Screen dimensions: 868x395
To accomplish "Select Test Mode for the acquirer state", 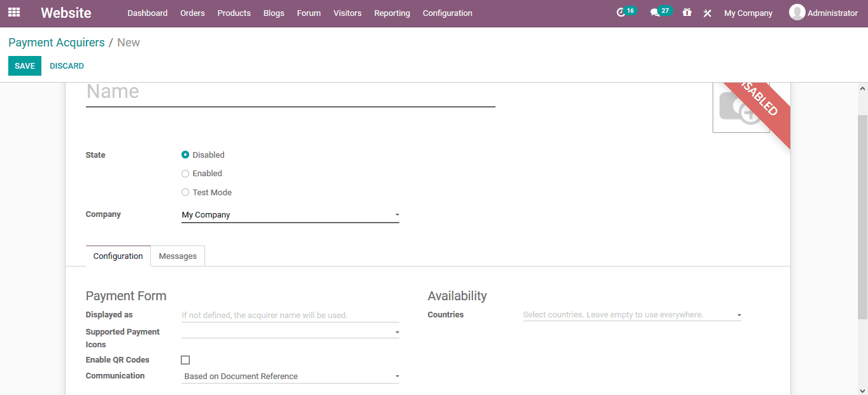I will (185, 192).
